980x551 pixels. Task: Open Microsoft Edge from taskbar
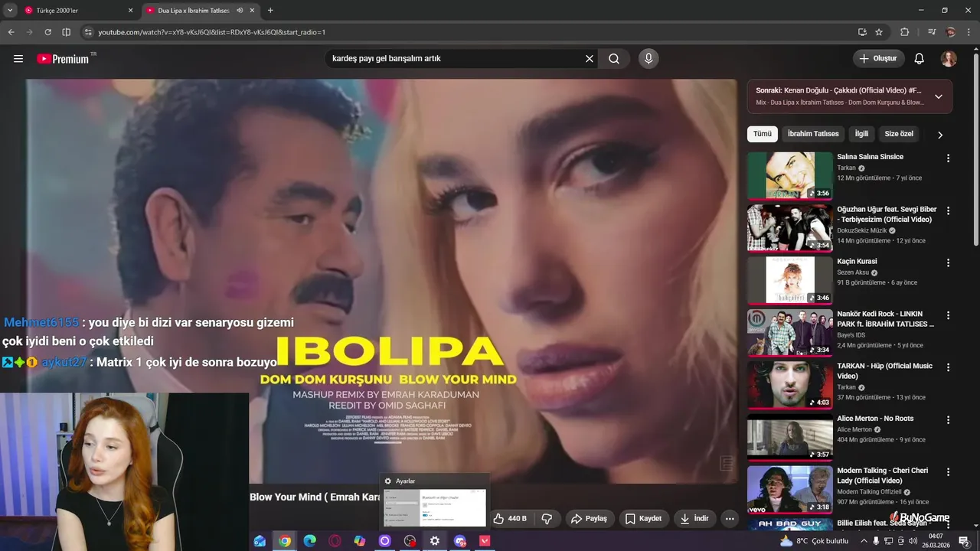tap(309, 541)
